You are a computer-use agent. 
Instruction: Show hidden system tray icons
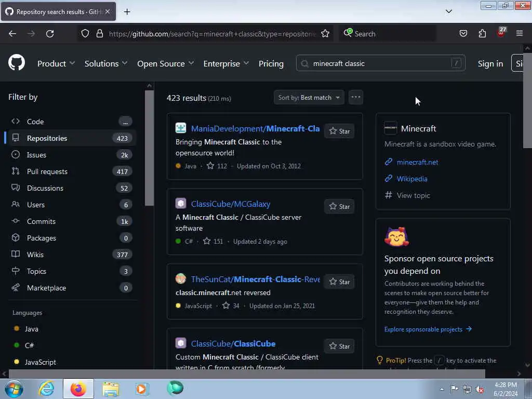coord(442,389)
